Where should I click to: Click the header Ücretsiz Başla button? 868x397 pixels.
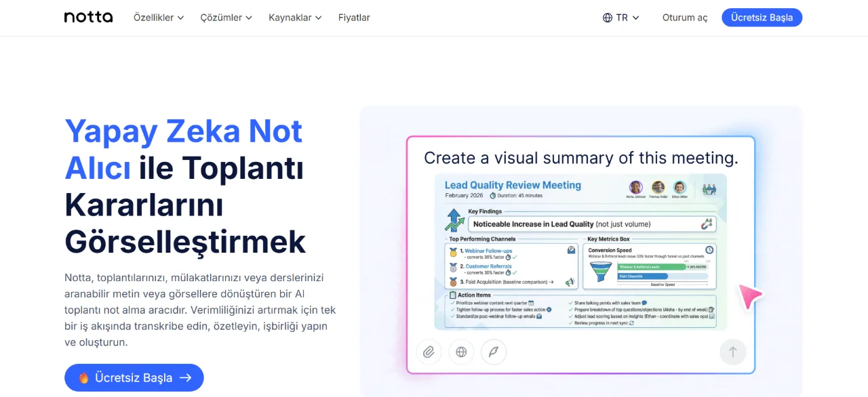point(762,18)
